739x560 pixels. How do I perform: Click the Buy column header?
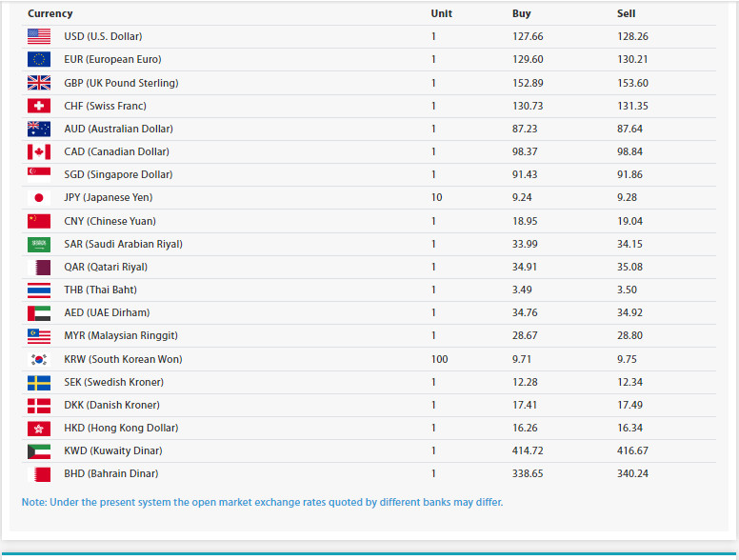point(521,13)
